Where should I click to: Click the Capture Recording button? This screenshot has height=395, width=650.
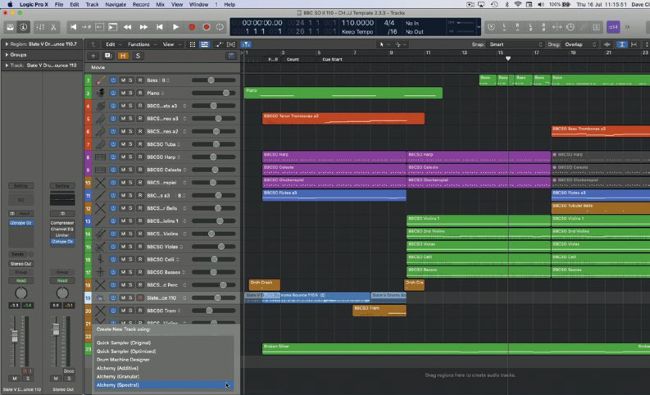point(206,27)
